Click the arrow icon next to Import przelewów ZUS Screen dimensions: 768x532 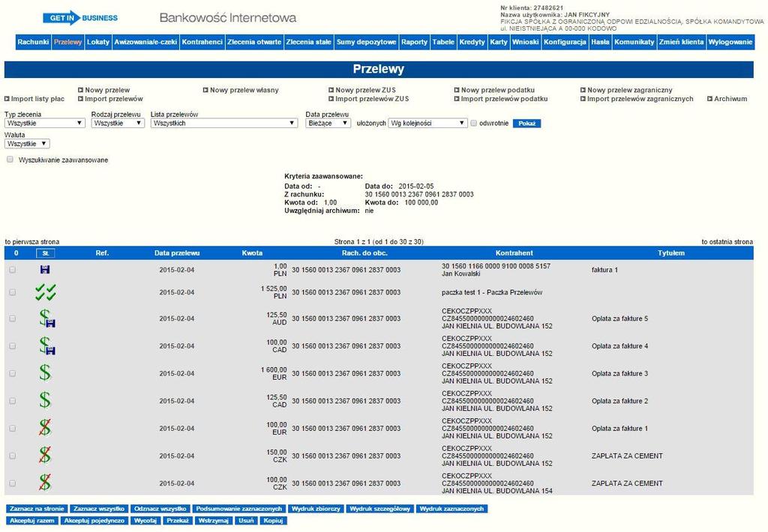331,99
